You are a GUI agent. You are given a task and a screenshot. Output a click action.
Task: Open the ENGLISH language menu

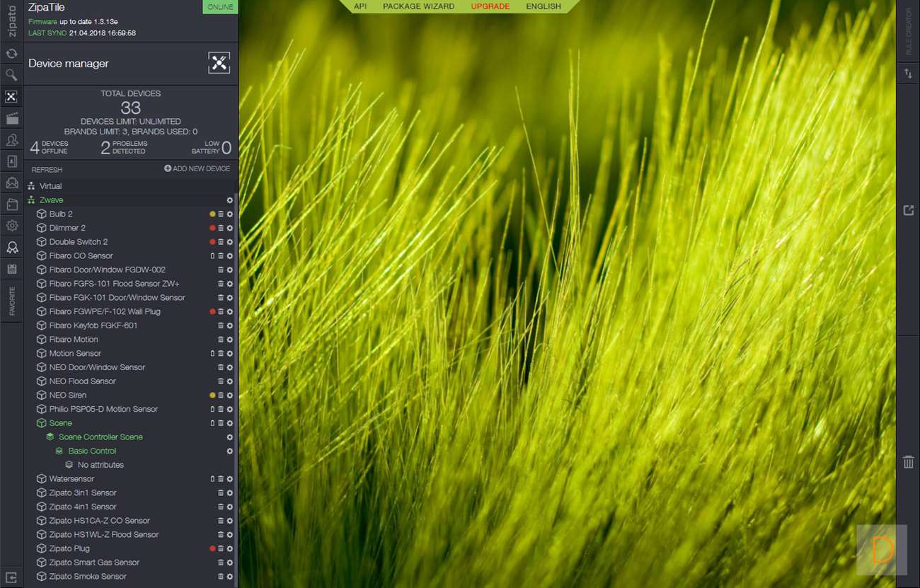543,6
